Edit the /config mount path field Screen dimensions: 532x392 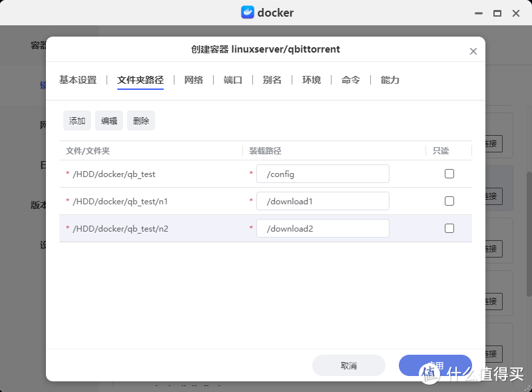(323, 174)
